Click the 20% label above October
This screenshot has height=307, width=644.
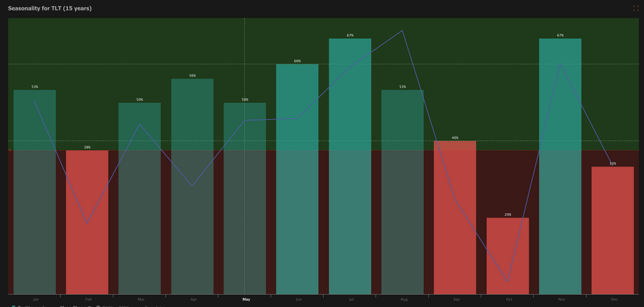tap(507, 215)
